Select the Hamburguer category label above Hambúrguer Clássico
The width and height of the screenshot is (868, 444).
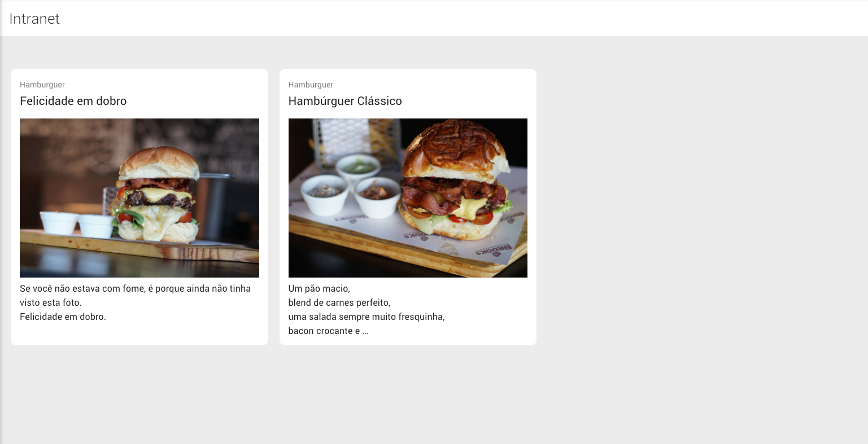(311, 85)
